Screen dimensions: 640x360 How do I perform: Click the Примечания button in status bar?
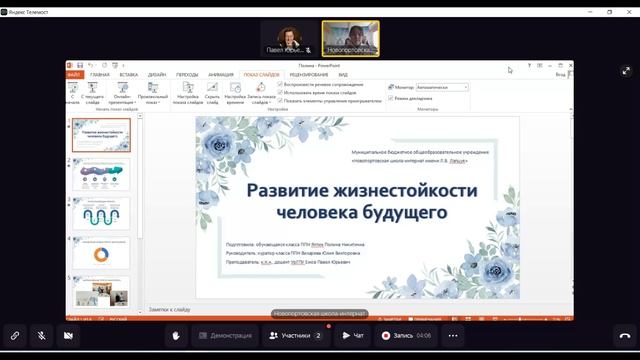[425, 319]
